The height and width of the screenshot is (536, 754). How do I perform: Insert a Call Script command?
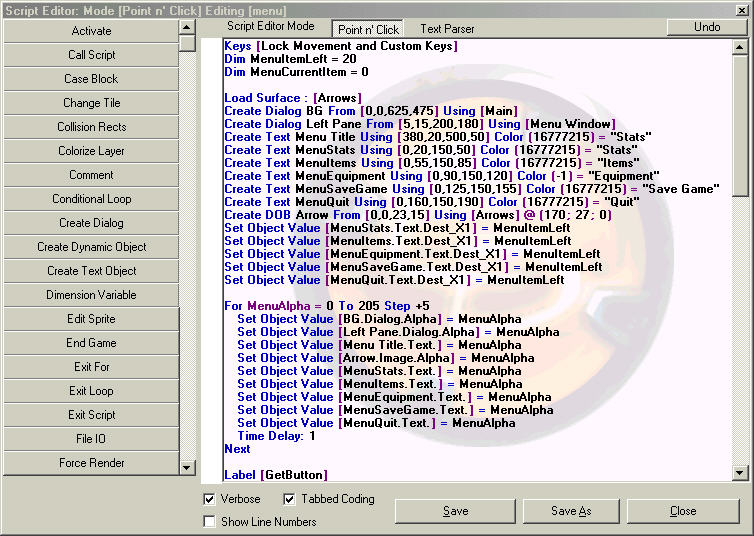click(x=91, y=55)
